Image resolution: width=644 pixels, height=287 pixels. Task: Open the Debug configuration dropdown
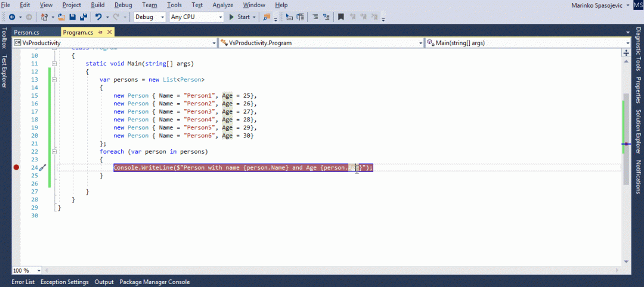150,17
